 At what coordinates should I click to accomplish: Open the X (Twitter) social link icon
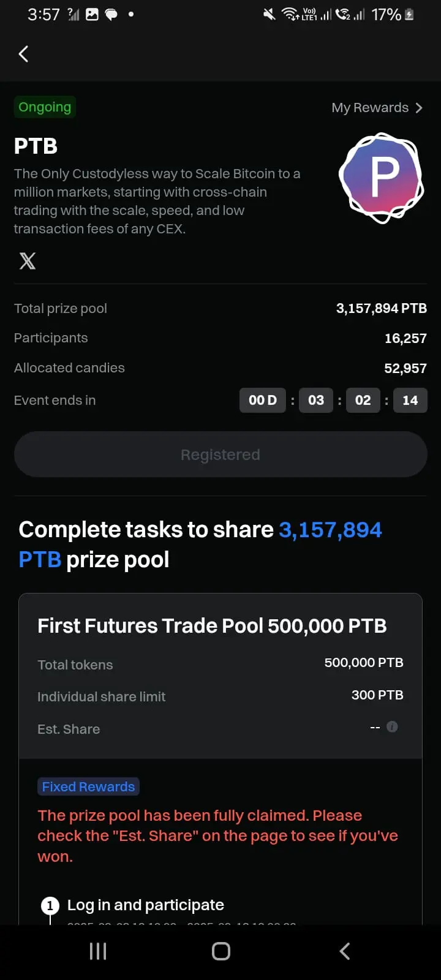tap(28, 261)
